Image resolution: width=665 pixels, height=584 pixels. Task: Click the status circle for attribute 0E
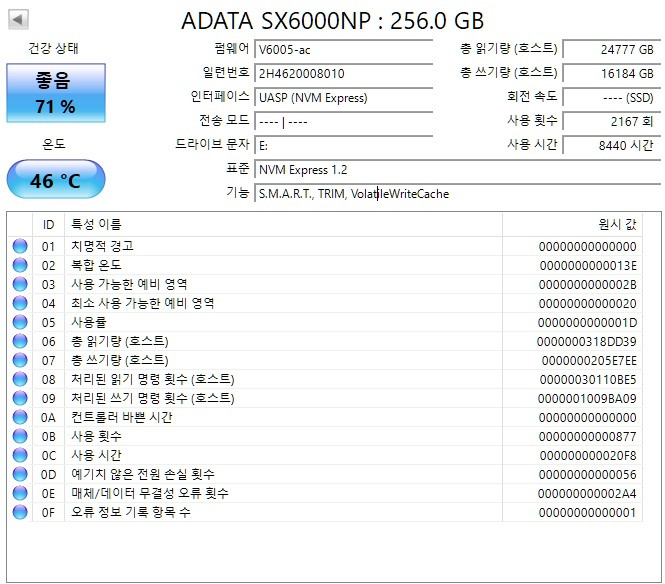point(20,493)
